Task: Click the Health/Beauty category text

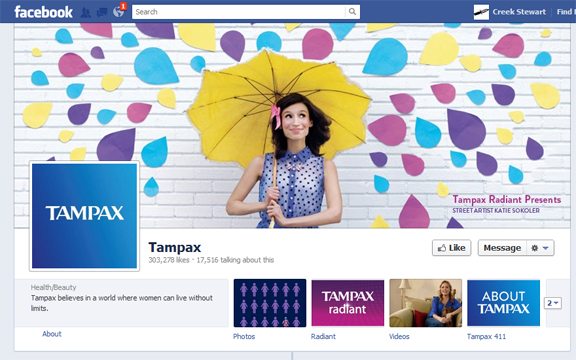Action: (53, 287)
